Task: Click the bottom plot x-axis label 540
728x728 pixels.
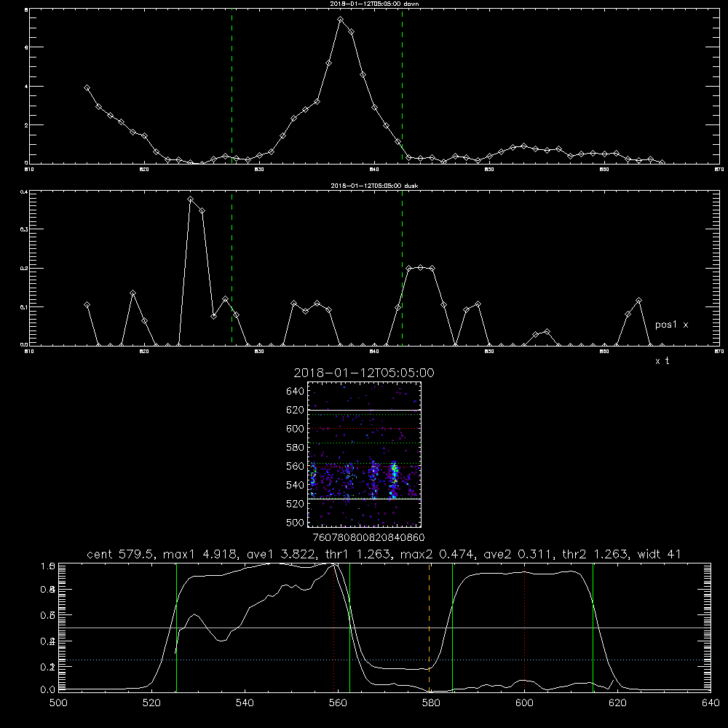Action: click(x=245, y=703)
